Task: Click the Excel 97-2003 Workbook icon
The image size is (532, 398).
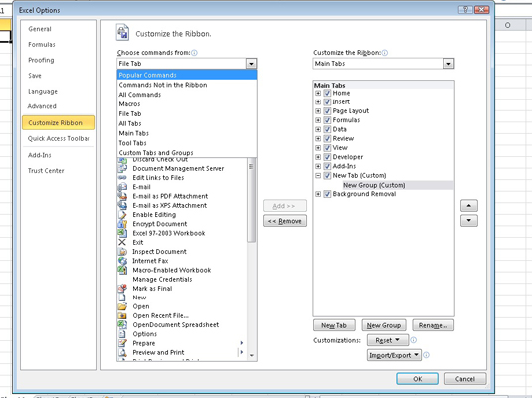Action: [x=122, y=233]
